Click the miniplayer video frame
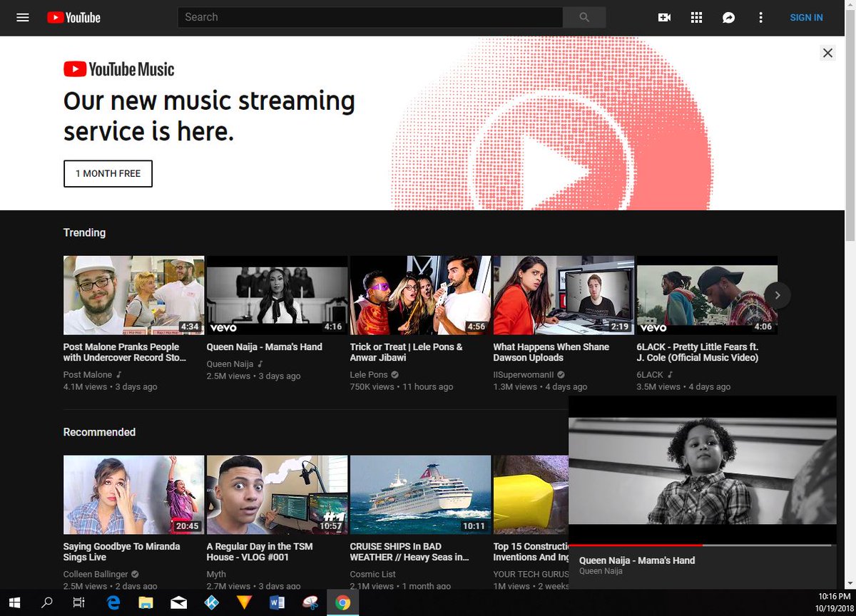Screen dimensions: 856x616 pyautogui.click(x=702, y=471)
